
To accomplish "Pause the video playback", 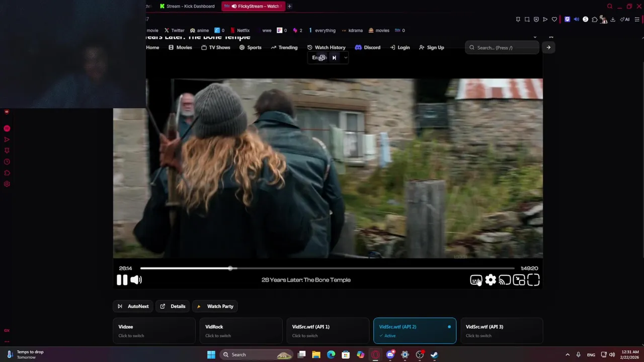I will (x=122, y=280).
